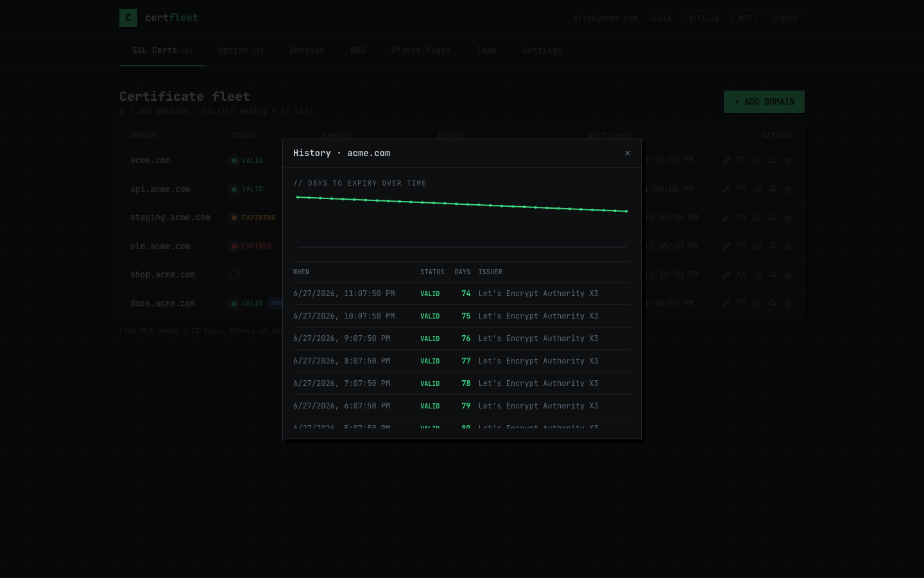Open the Team tab
The width and height of the screenshot is (924, 578).
[486, 51]
